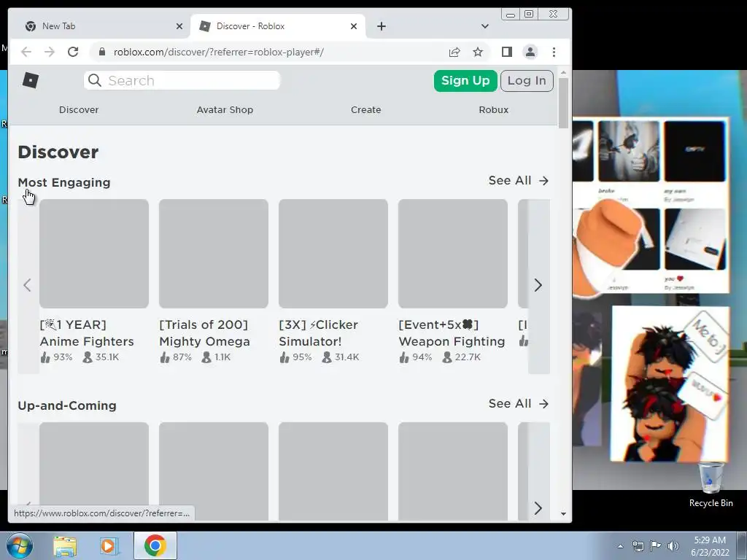Click the scrollbar up arrow
The height and width of the screenshot is (560, 747).
pyautogui.click(x=563, y=72)
